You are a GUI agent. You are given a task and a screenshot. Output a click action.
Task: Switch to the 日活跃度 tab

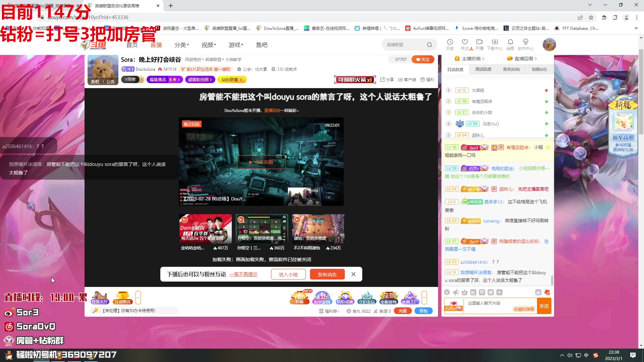click(455, 69)
